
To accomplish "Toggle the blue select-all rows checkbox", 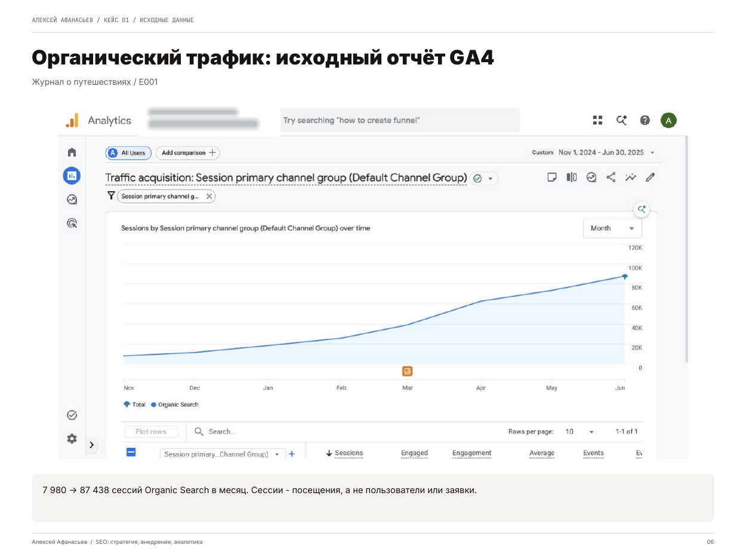I will click(131, 453).
